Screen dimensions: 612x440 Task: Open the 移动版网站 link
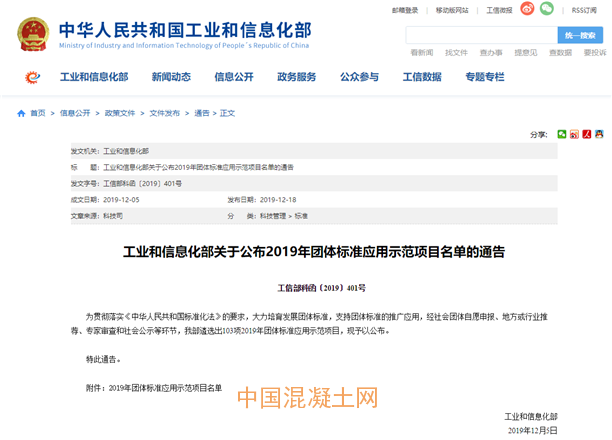tap(452, 10)
